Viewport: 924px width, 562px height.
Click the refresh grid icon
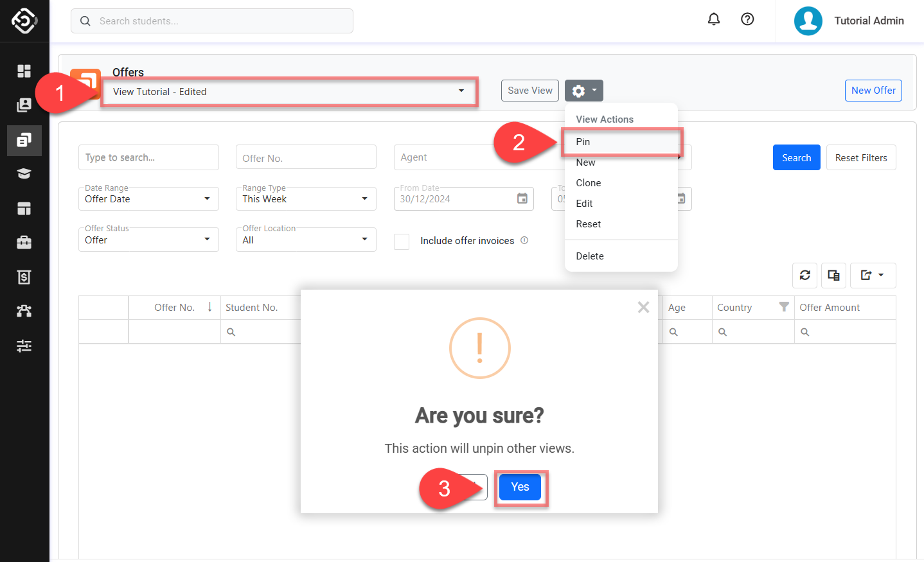804,276
